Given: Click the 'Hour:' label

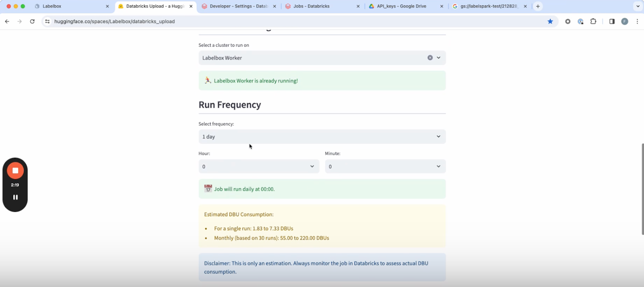Looking at the screenshot, I should (204, 153).
